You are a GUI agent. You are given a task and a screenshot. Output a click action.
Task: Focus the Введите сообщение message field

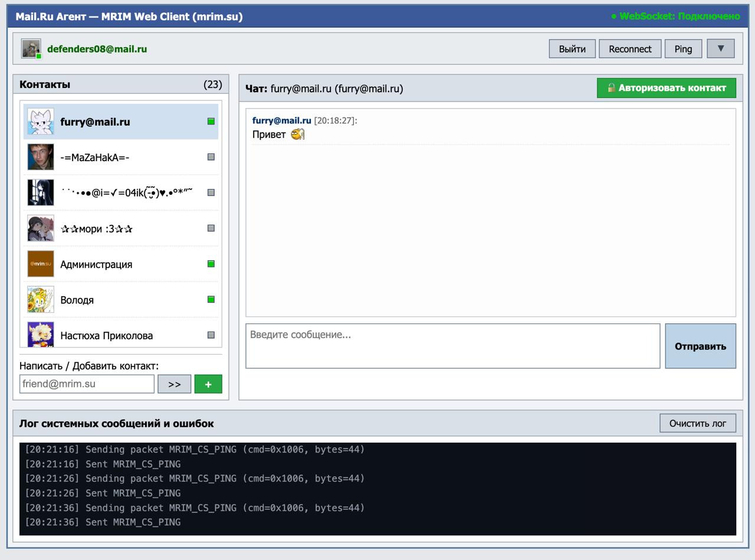point(453,346)
